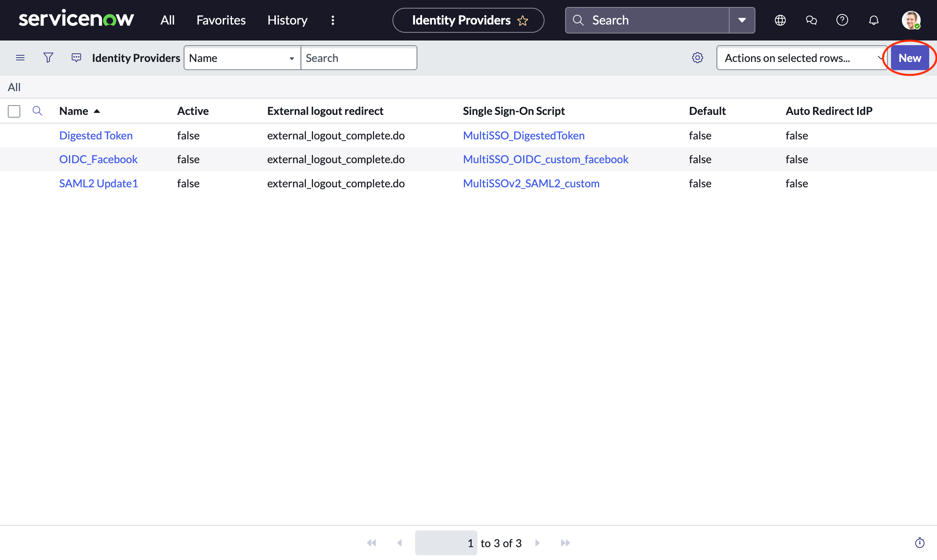
Task: Open the MultiSSO_OIDC_custom_facebook script link
Action: (x=545, y=159)
